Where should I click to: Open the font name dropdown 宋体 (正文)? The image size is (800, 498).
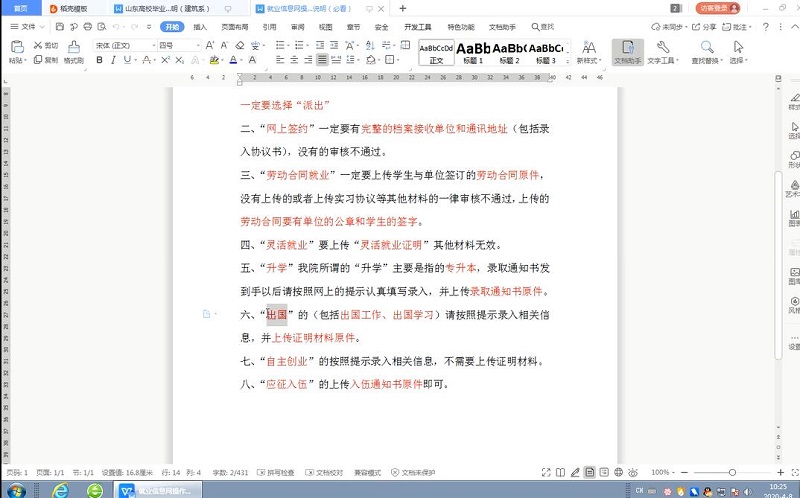(x=122, y=45)
